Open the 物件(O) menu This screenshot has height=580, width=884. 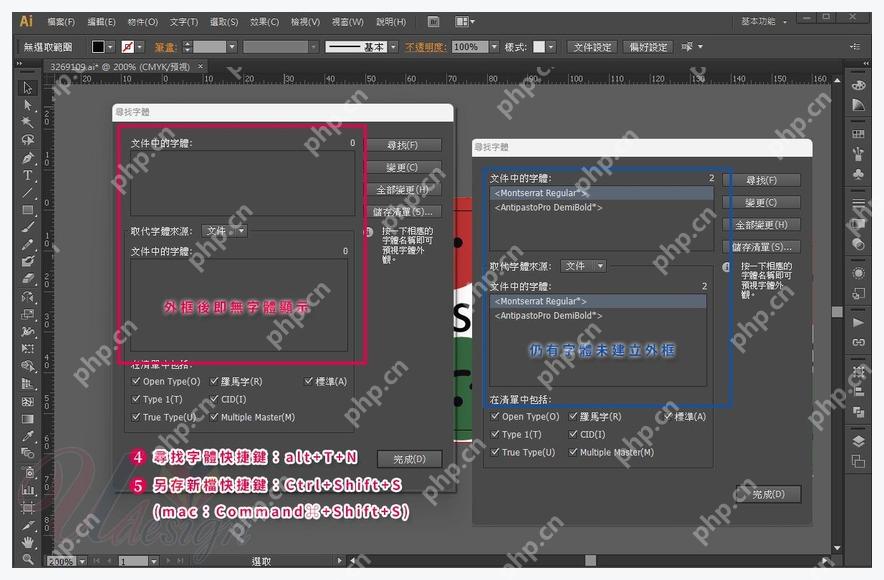[143, 22]
